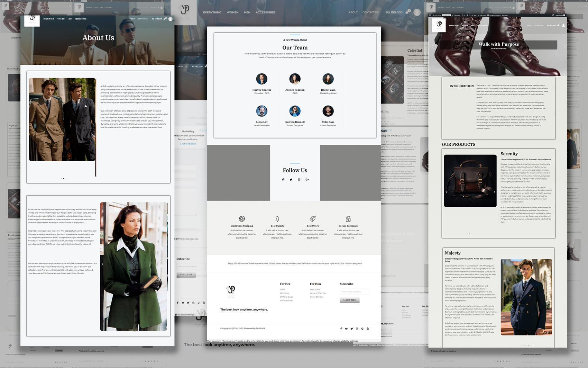The width and height of the screenshot is (588, 368).
Task: Click the Google Plus icon under Follow Us
Action: click(x=307, y=180)
